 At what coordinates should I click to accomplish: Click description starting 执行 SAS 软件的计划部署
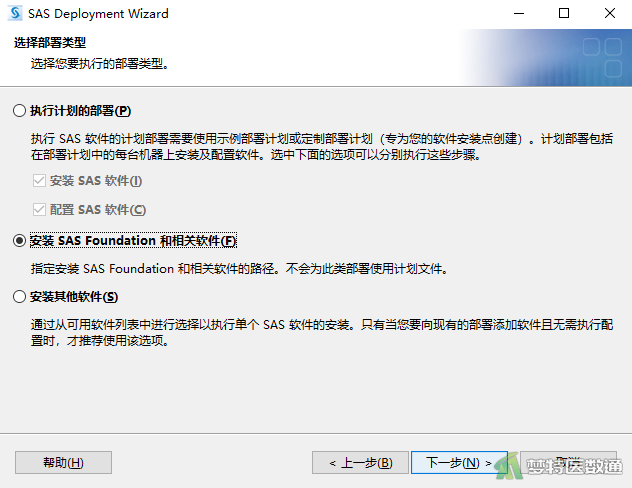pyautogui.click(x=322, y=147)
